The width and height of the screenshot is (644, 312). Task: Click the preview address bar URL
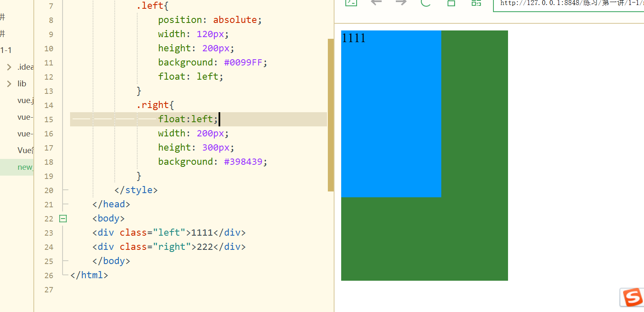coord(572,3)
